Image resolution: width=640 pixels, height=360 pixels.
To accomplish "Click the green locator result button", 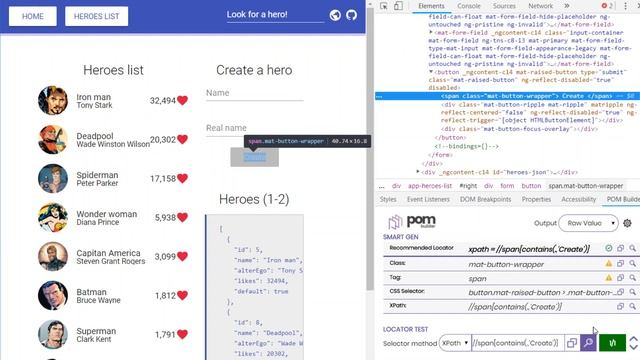I will point(612,343).
